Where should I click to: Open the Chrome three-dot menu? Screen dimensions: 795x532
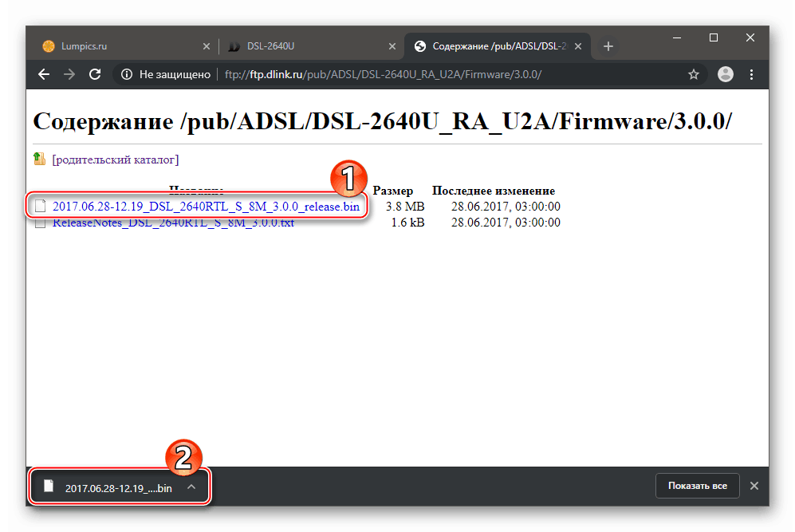pos(751,74)
